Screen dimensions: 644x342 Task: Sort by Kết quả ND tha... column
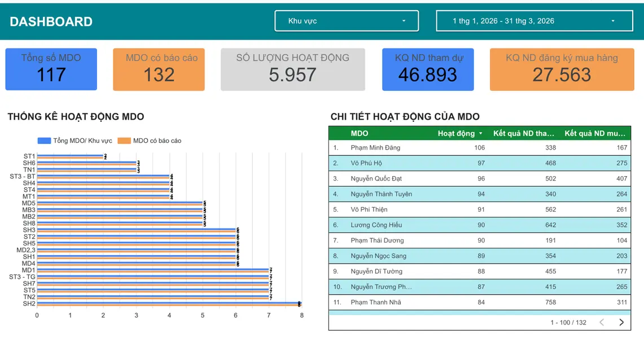pos(524,133)
